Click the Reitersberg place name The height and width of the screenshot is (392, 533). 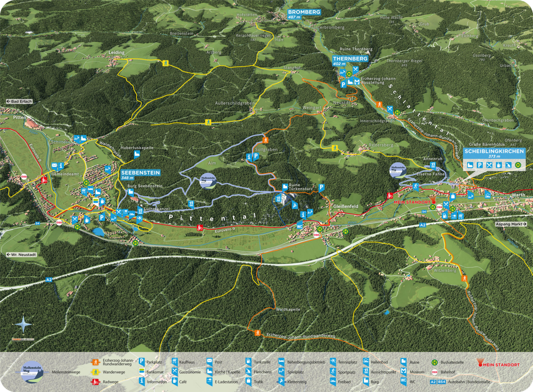coord(381,145)
